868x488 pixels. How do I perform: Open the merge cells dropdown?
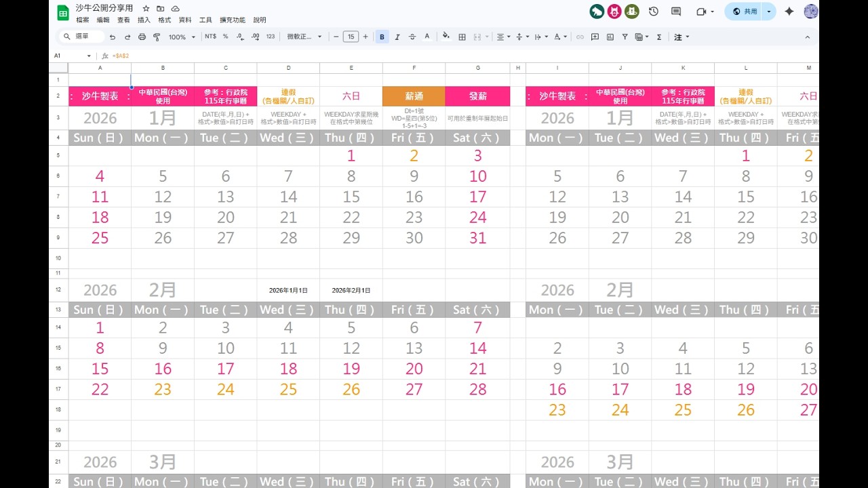(486, 37)
